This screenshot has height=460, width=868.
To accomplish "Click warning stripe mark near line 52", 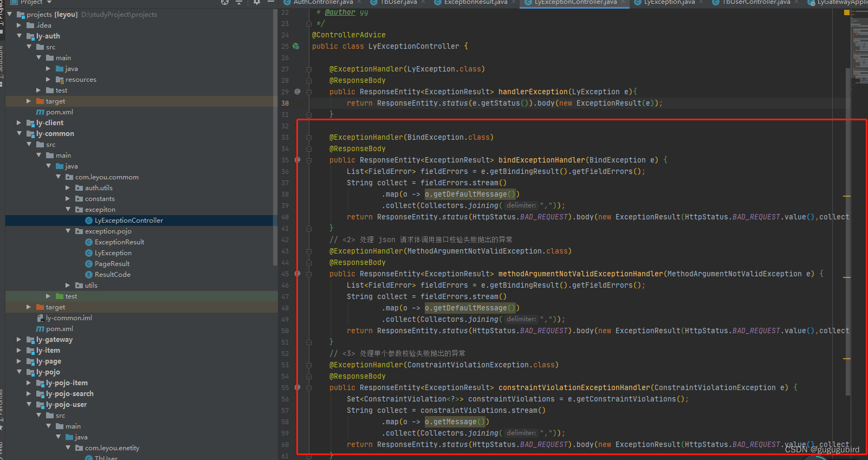I will (847, 359).
